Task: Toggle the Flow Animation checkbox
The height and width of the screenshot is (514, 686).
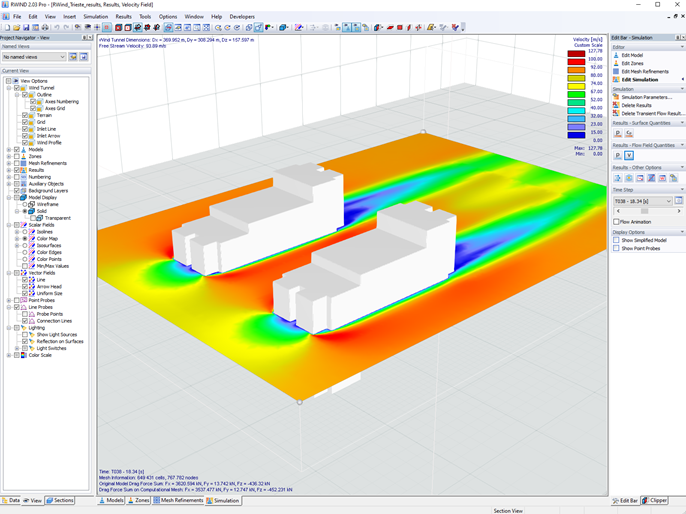Action: pos(616,222)
